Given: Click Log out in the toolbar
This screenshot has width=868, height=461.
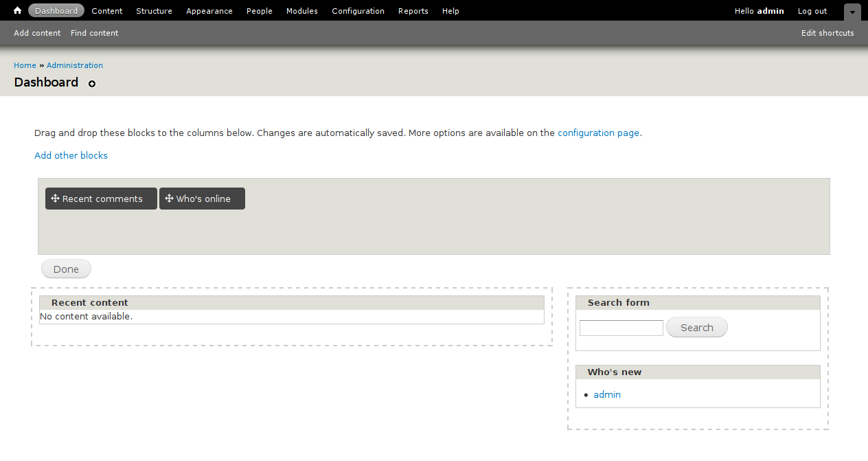Looking at the screenshot, I should click(812, 11).
